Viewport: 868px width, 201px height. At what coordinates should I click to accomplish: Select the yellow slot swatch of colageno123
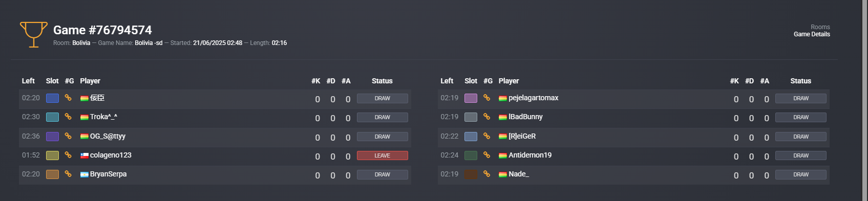52,155
